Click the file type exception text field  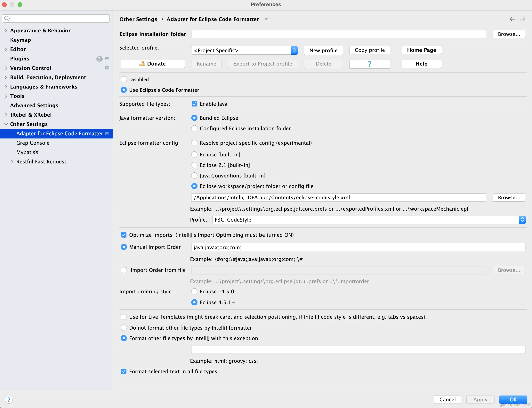pyautogui.click(x=358, y=350)
